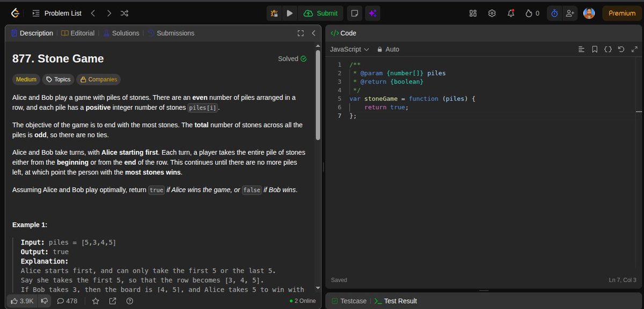Open the layout grid icon
Viewport: 644px width, 309px height.
[473, 13]
